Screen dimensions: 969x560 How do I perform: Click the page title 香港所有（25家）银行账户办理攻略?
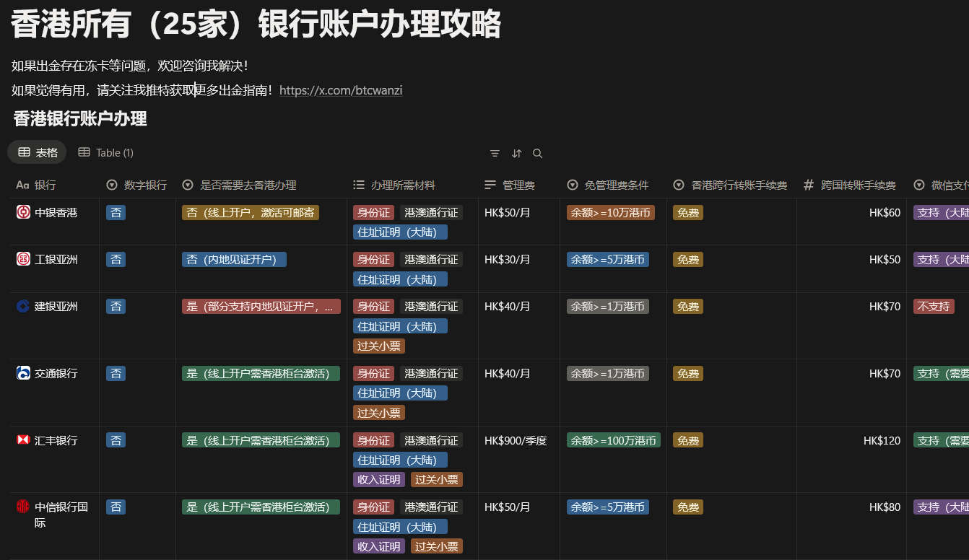tap(256, 25)
